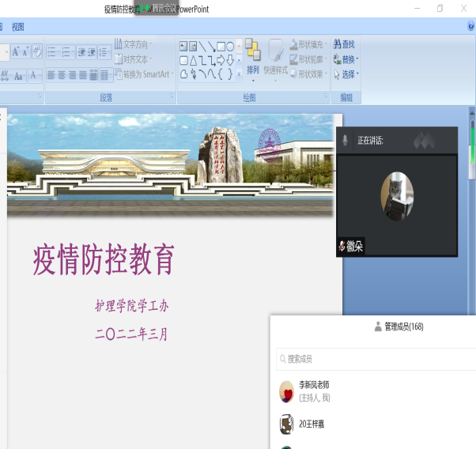Select the oval shape in shapes gallery
The image size is (476, 449).
(230, 47)
